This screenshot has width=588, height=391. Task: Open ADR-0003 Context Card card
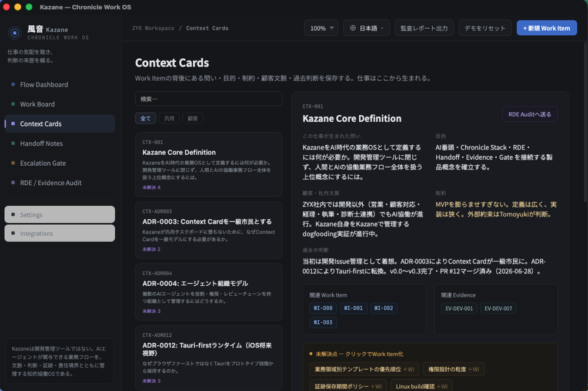coord(209,230)
